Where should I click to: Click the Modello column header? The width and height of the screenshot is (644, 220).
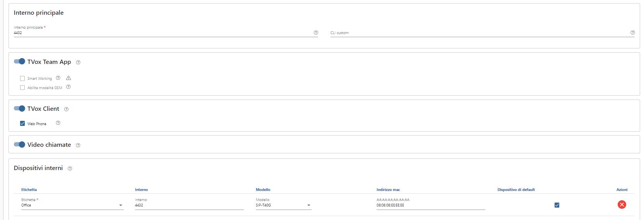[263, 189]
